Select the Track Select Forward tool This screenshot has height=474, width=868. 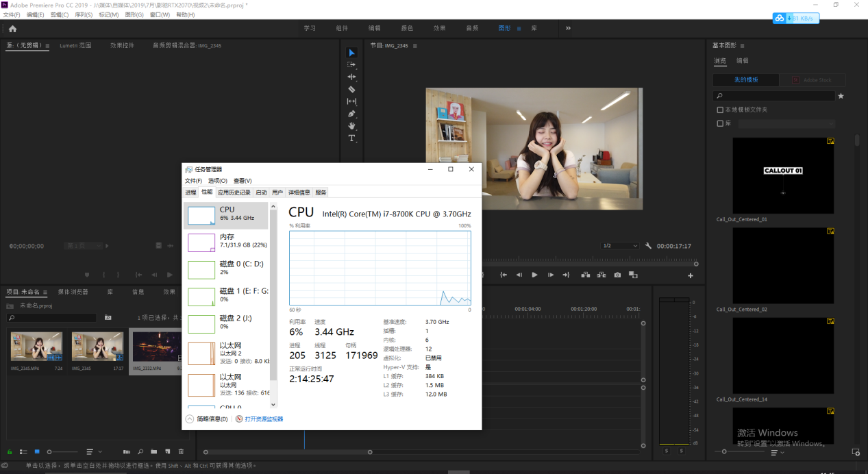(351, 65)
